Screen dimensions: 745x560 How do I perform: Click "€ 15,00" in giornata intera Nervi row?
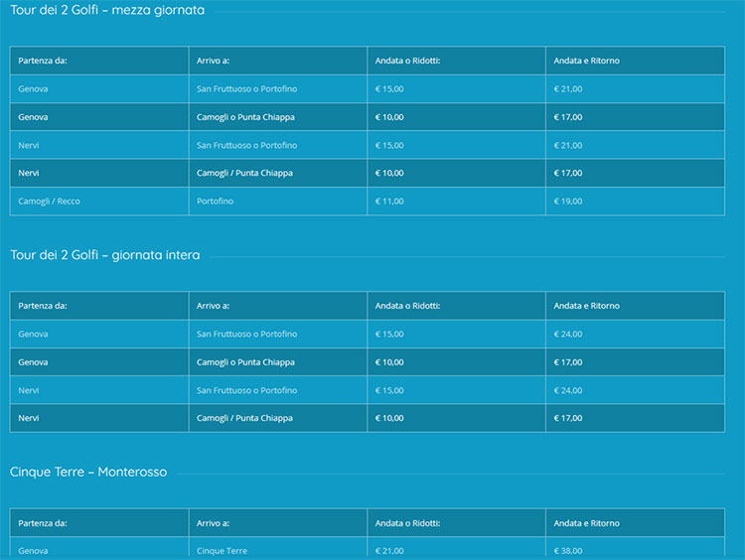coord(389,390)
